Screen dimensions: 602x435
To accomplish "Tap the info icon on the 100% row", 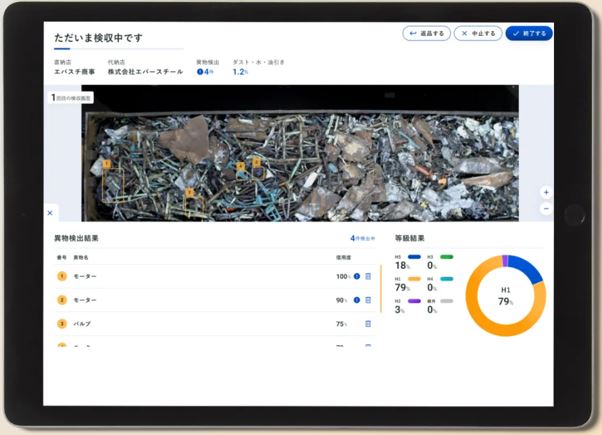I will [357, 276].
